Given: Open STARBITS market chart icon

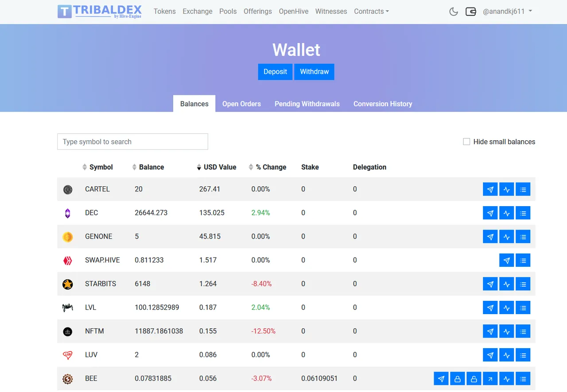Looking at the screenshot, I should click(x=507, y=284).
